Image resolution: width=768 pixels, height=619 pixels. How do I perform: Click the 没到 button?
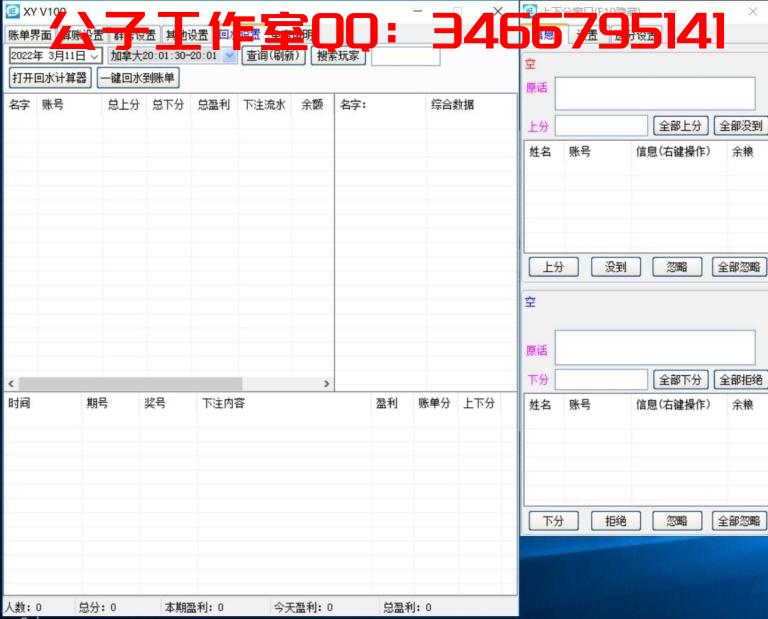[x=616, y=267]
